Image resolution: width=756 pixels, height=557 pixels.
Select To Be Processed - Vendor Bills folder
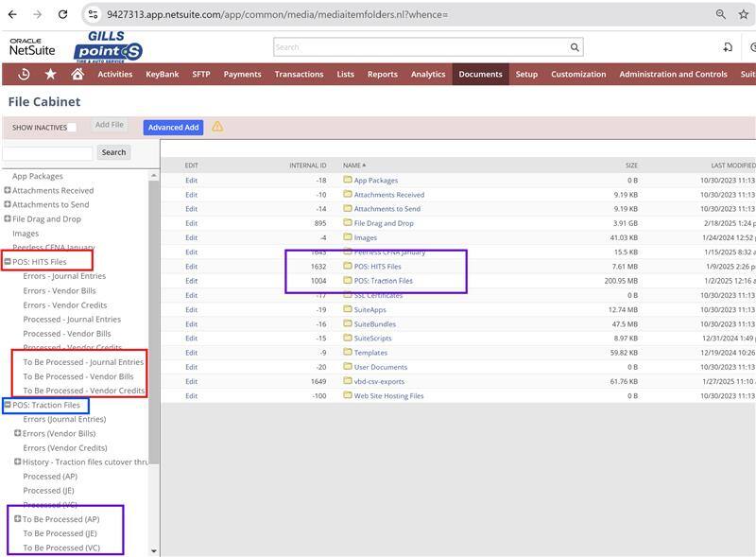click(78, 376)
